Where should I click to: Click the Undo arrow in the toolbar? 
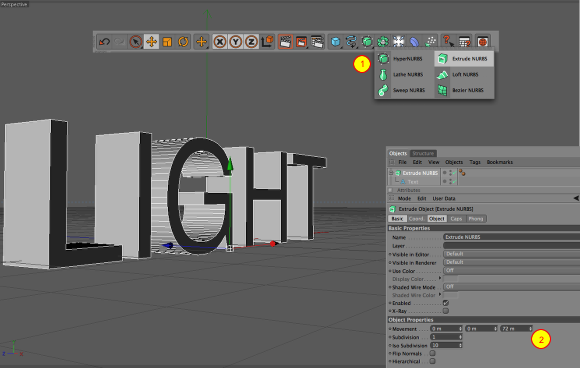[x=104, y=42]
